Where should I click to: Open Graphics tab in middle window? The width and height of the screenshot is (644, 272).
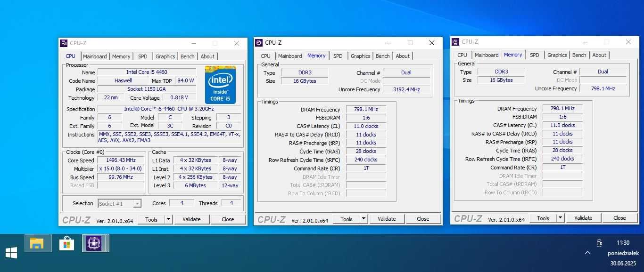pyautogui.click(x=361, y=56)
